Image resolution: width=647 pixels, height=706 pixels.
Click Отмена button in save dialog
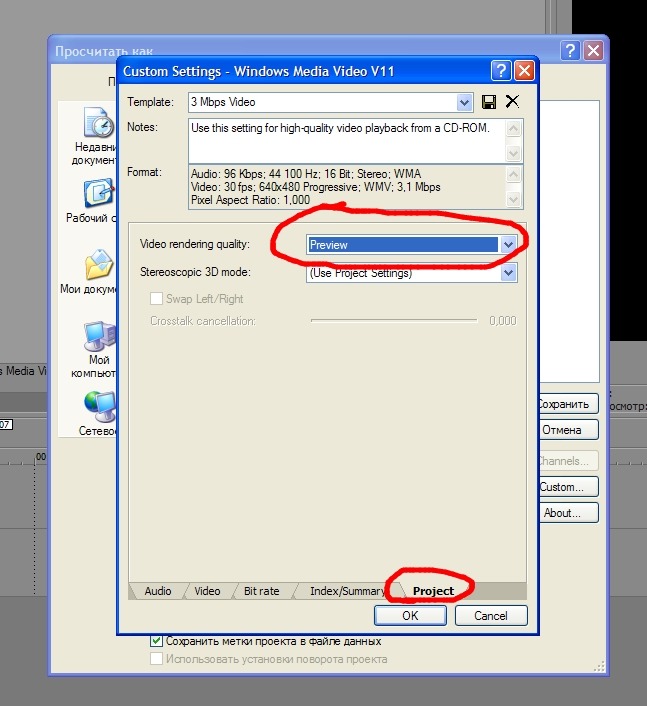pos(568,430)
